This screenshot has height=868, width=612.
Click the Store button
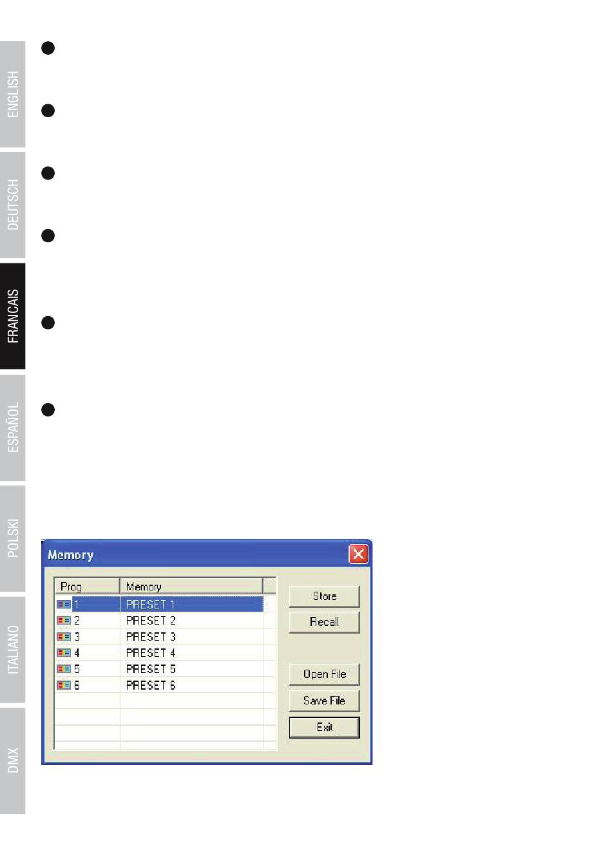click(x=324, y=596)
